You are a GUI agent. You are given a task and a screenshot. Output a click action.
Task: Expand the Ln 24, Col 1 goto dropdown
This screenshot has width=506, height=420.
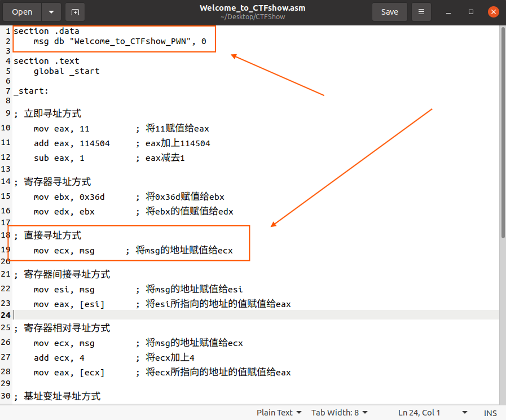[464, 413]
